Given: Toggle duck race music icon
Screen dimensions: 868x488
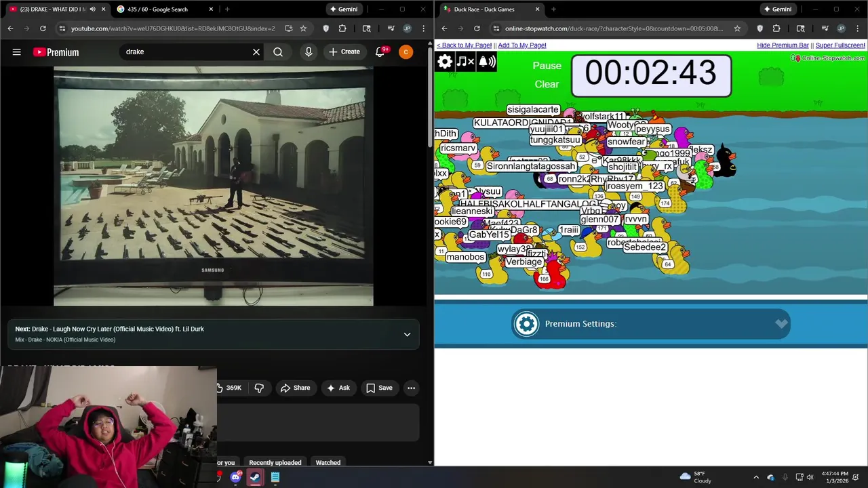Looking at the screenshot, I should pyautogui.click(x=465, y=62).
